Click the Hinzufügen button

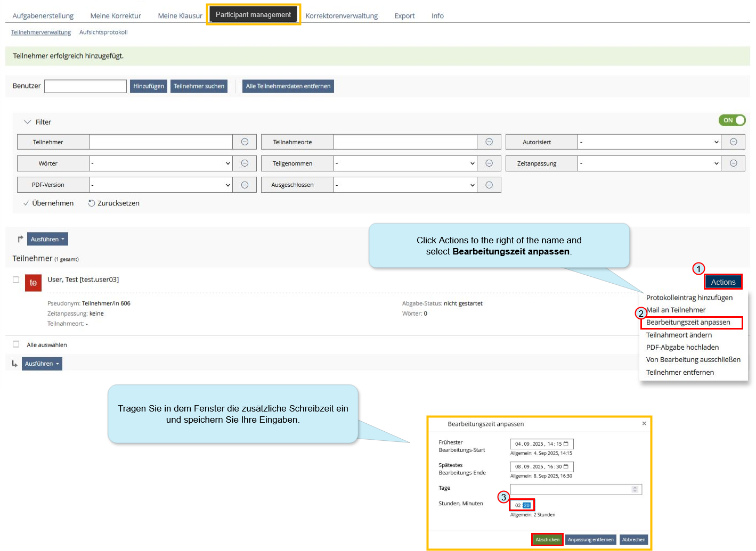point(149,86)
